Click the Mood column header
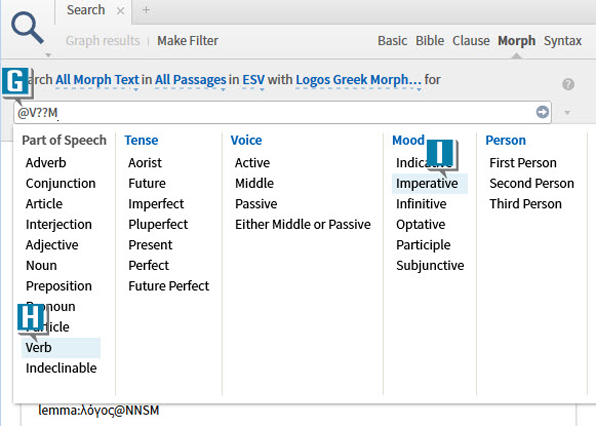Screen dimensions: 596x426 [x=408, y=140]
